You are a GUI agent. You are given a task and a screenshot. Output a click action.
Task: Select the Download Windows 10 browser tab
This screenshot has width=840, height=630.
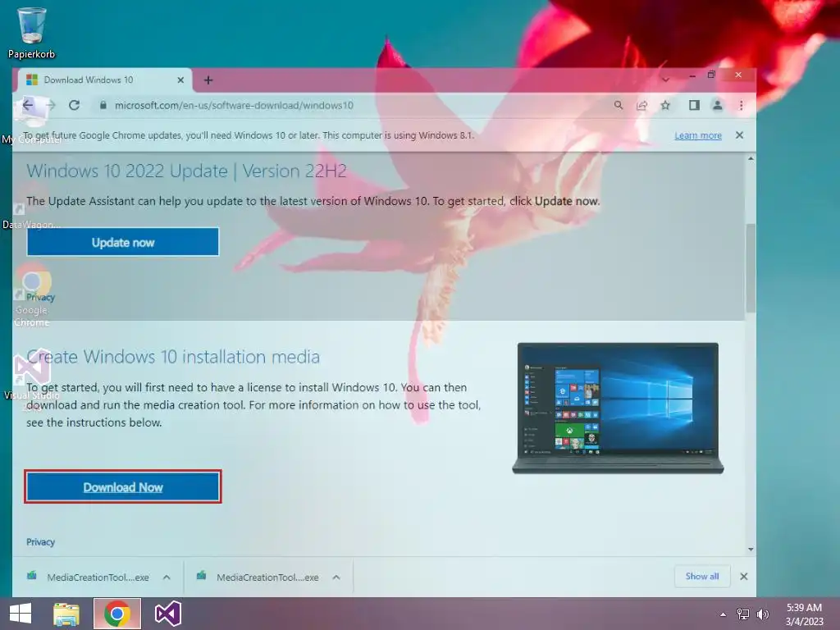(x=104, y=80)
